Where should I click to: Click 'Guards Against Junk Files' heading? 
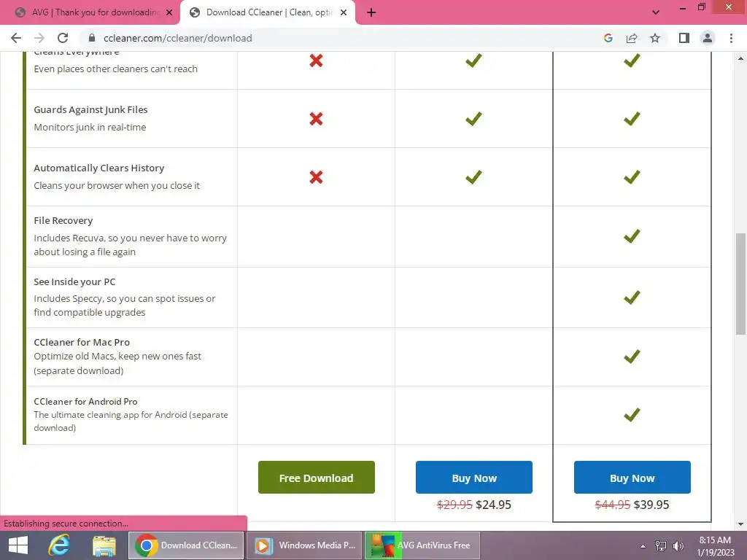[x=90, y=109]
